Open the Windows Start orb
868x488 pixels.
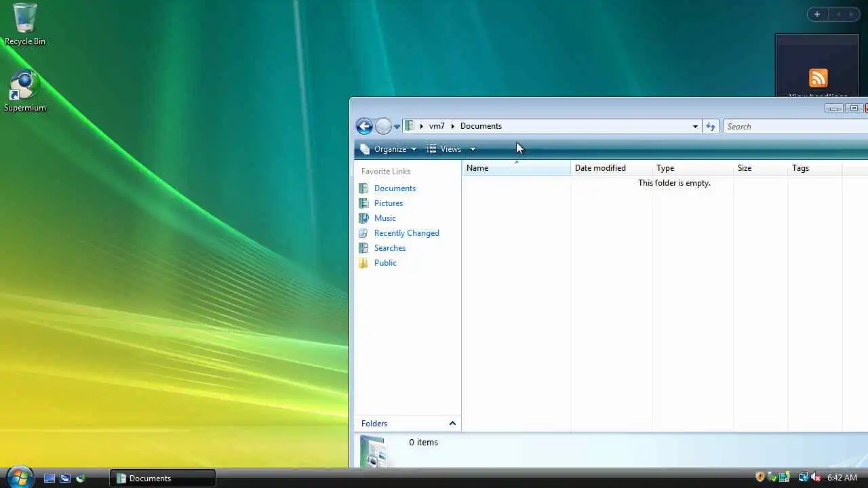19,476
